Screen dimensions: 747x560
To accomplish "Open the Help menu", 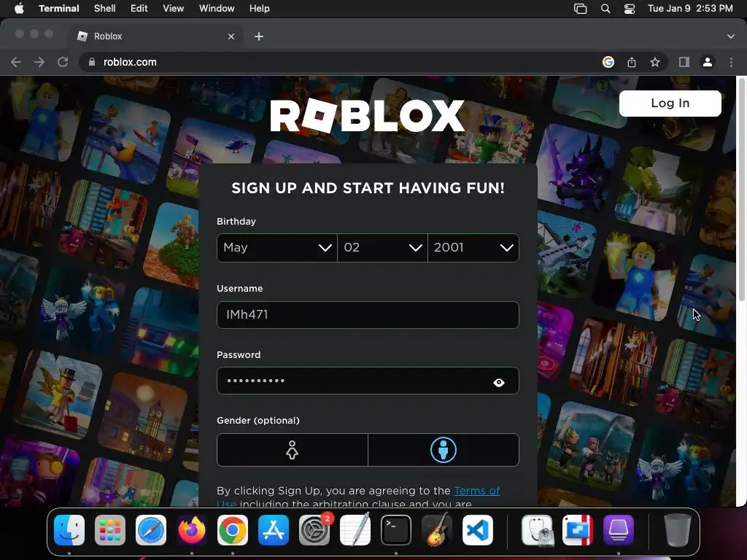I will tap(259, 9).
